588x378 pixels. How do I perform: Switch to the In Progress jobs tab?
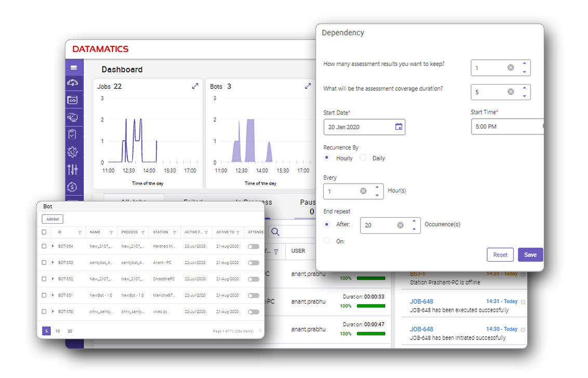[x=253, y=202]
